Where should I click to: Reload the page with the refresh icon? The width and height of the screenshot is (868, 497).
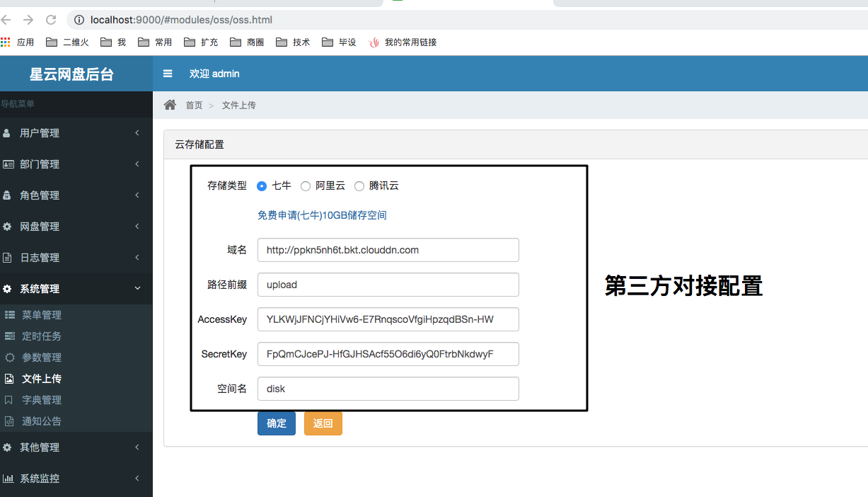[51, 20]
